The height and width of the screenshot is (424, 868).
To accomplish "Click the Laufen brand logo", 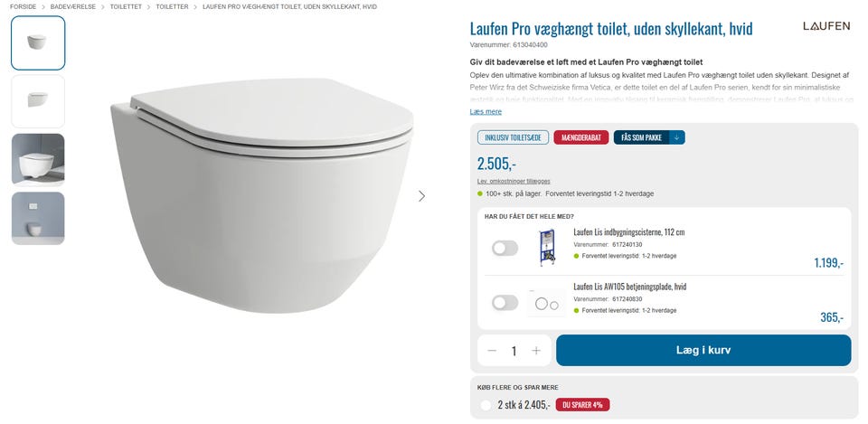I will coord(826,26).
